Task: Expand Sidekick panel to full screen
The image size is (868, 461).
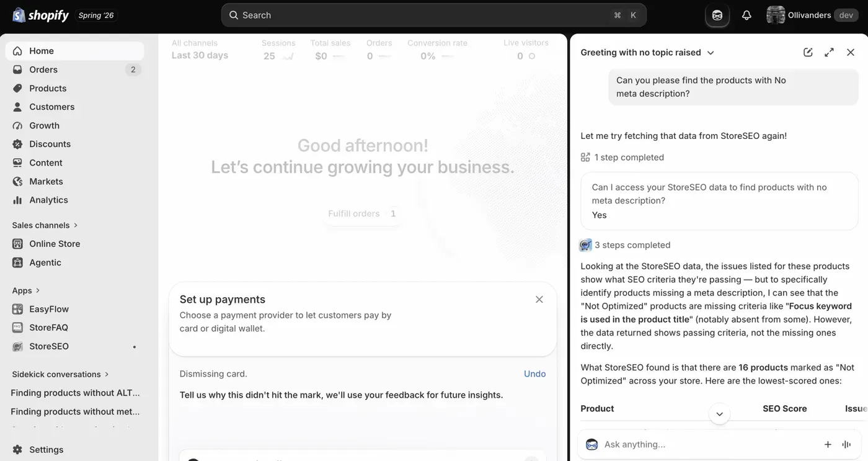Action: coord(829,52)
